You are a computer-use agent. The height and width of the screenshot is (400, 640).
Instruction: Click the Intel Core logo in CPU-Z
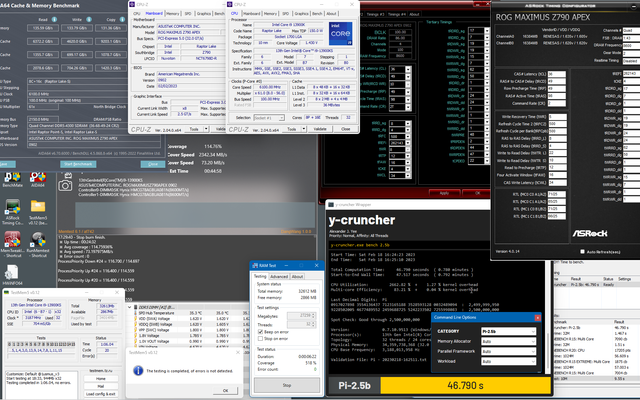click(x=340, y=33)
